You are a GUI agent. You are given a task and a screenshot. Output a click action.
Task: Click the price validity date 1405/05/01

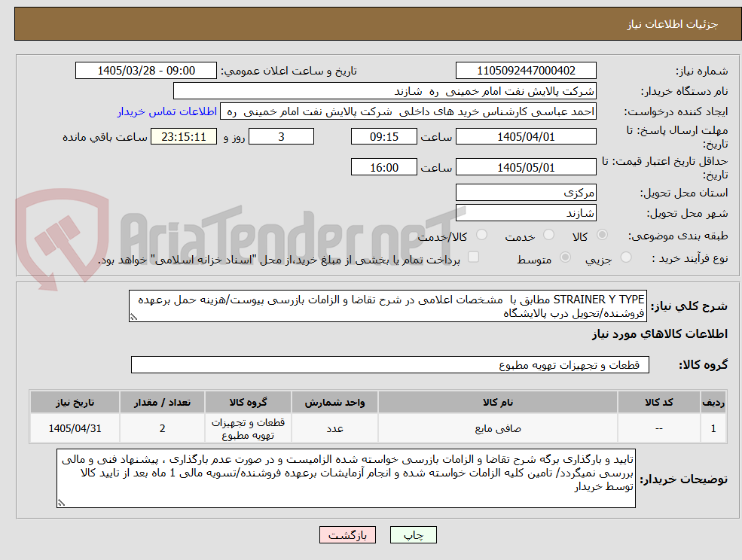[x=526, y=167]
